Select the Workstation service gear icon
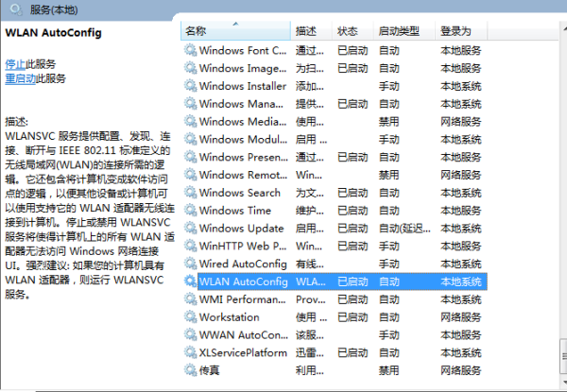The width and height of the screenshot is (567, 392). [x=190, y=317]
